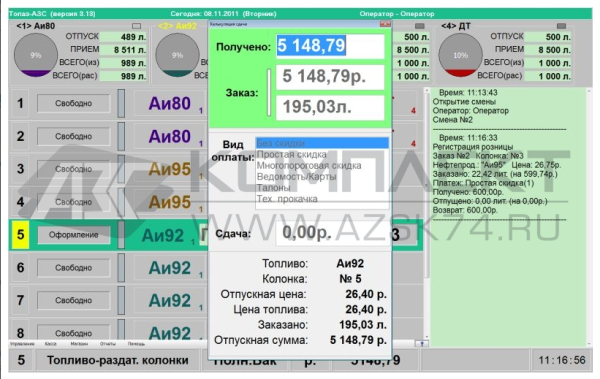Select Тех. прокачка payment option
The height and width of the screenshot is (379, 600).
[x=287, y=199]
